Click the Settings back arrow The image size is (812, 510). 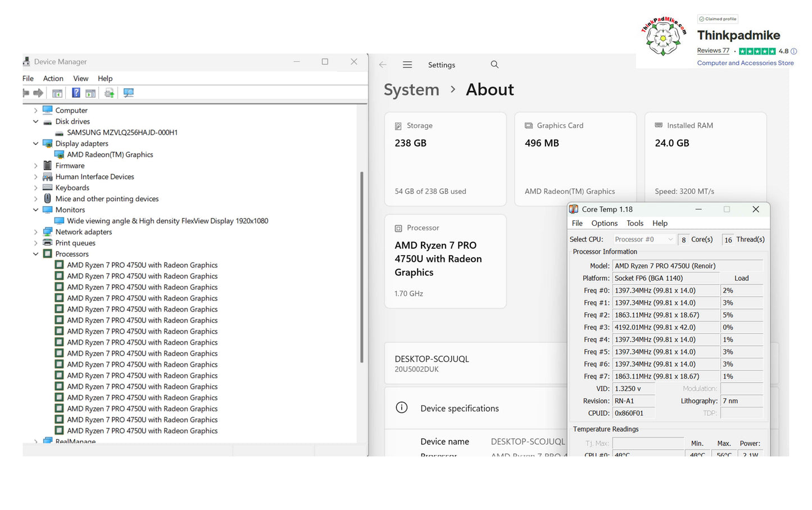pos(383,65)
